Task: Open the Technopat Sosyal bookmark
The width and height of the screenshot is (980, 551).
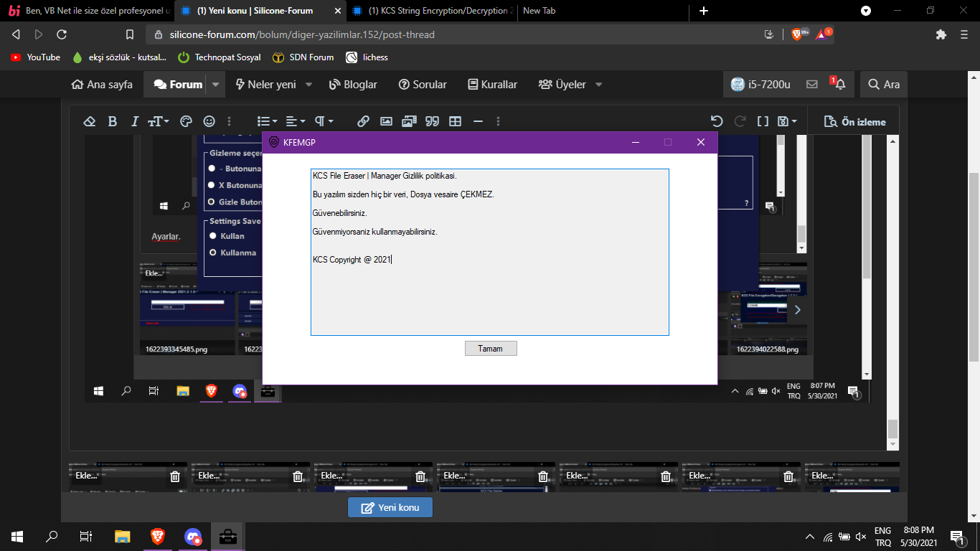Action: [x=219, y=57]
